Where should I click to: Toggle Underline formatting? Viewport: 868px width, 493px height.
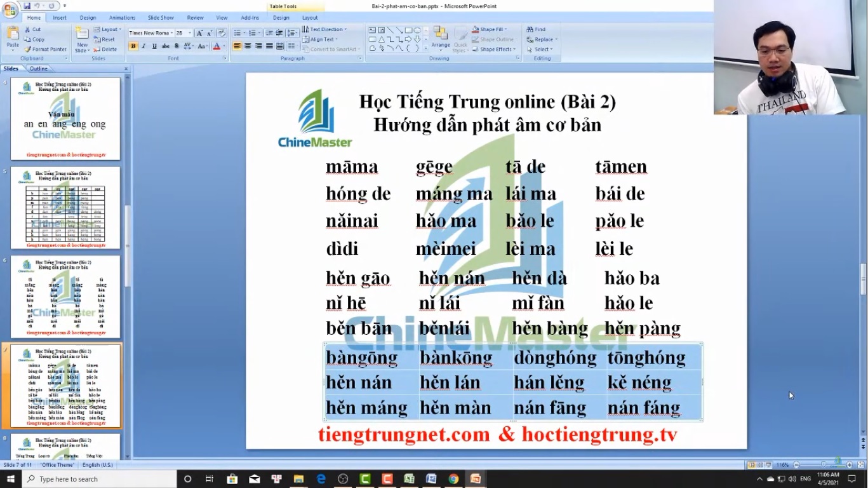[154, 46]
